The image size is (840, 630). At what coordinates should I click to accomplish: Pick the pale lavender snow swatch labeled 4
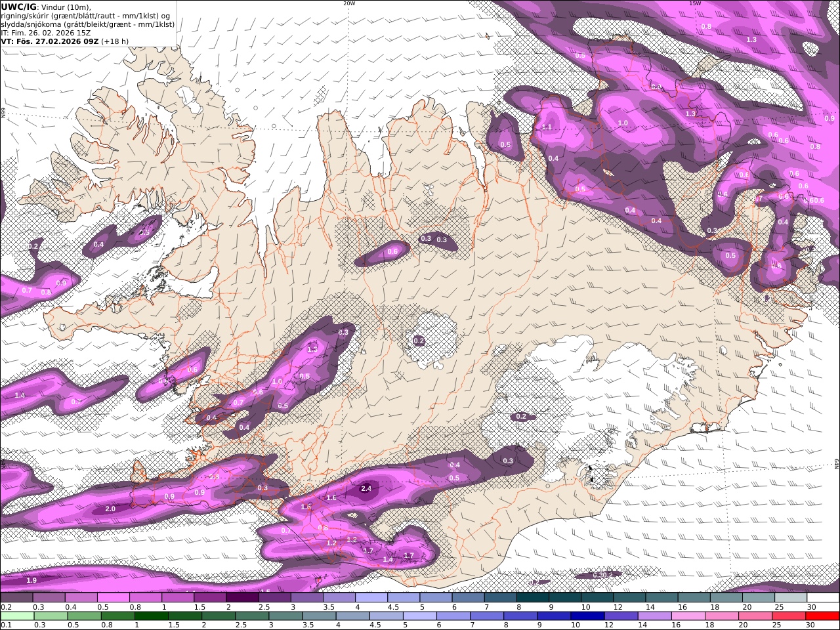click(371, 598)
